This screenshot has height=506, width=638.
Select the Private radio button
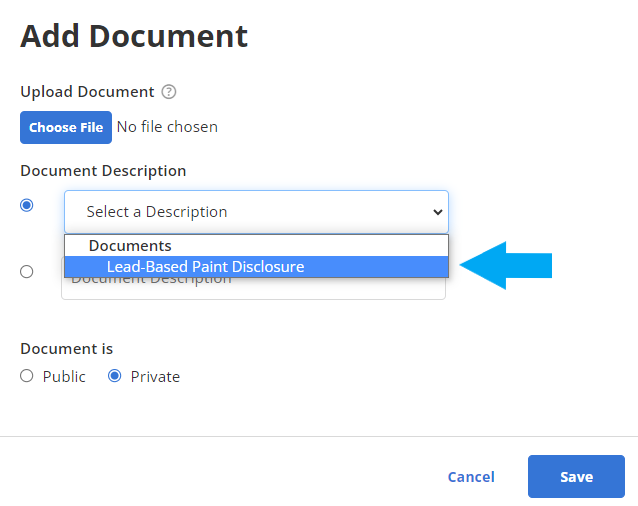[115, 376]
